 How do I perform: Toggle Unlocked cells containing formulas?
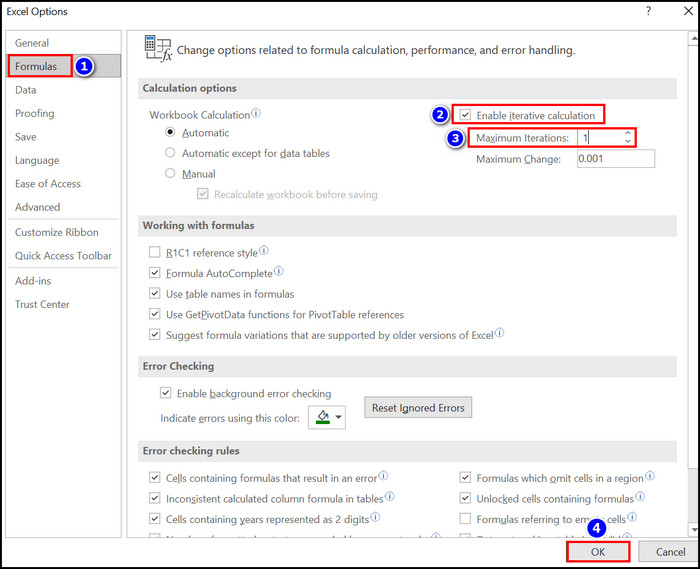tap(465, 498)
